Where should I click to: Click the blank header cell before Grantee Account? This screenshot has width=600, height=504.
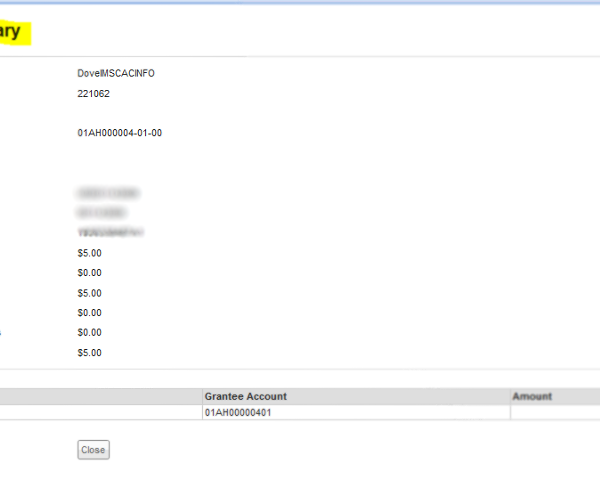click(x=100, y=397)
